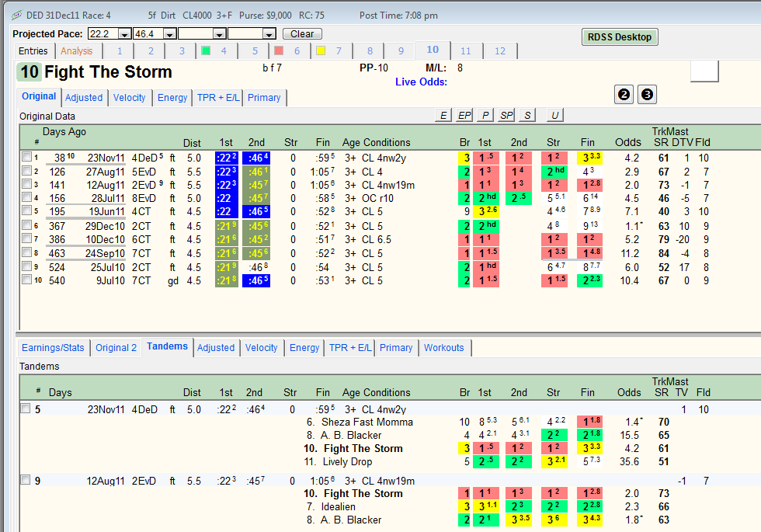Check the box for 23Nov11 4DeD row
The image size is (761, 532).
coord(26,157)
